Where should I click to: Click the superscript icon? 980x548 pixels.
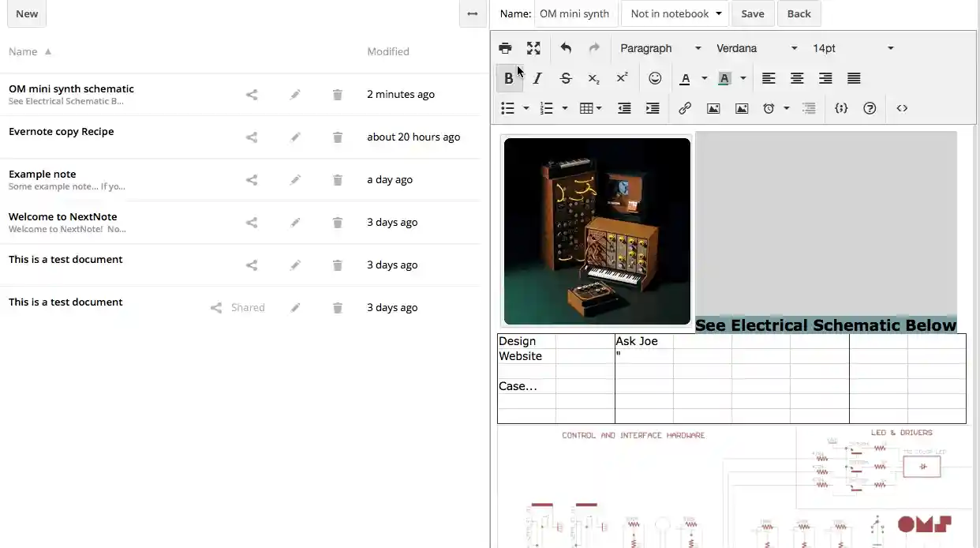click(622, 78)
